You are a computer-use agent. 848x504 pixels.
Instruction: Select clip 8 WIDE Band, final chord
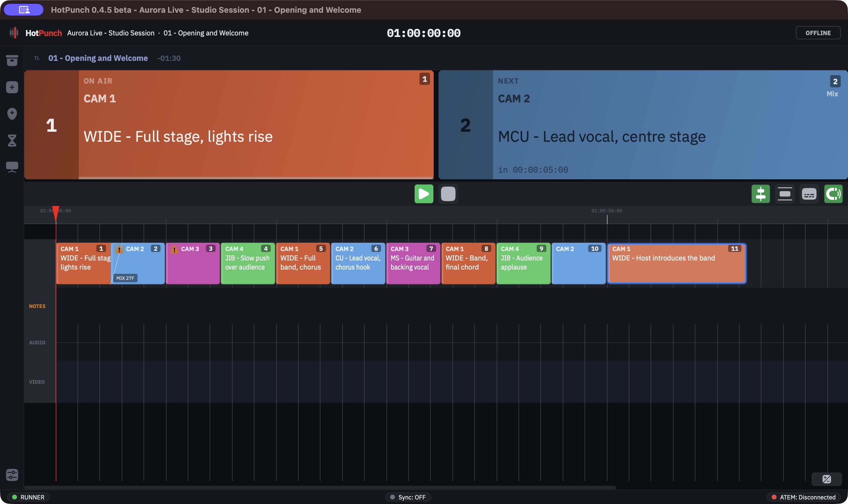tap(469, 264)
